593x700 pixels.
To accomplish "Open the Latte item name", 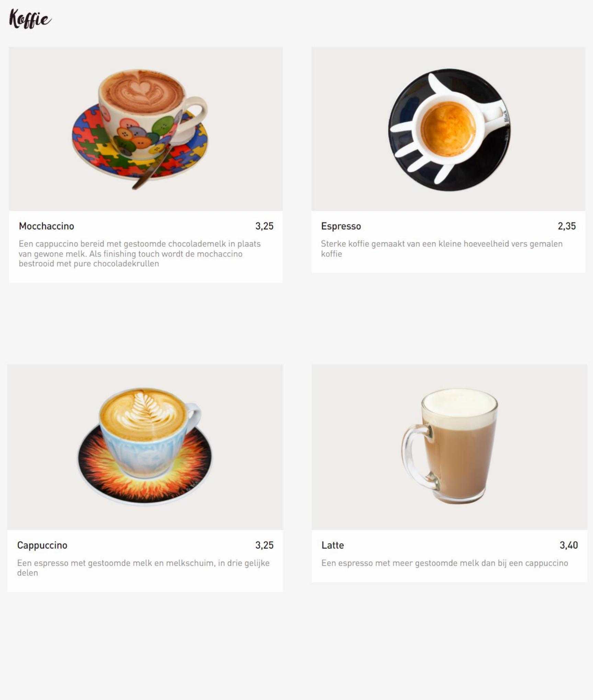I will (x=333, y=545).
